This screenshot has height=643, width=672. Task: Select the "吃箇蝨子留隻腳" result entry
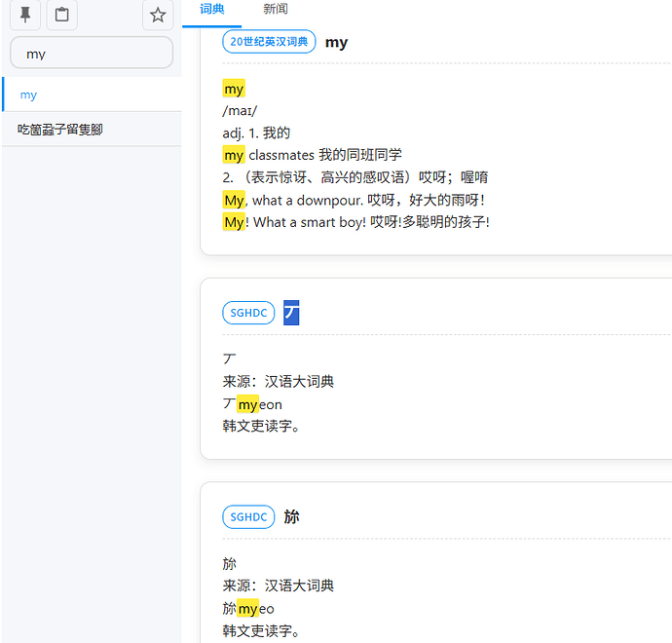tap(92, 129)
